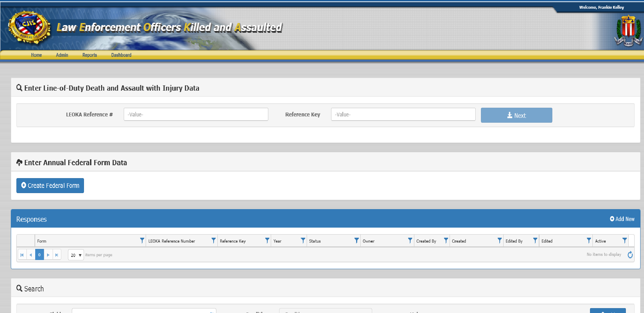
Task: Click the "Law Enforcement Officers Killed and Assaulted" banner title
Action: 169,27
